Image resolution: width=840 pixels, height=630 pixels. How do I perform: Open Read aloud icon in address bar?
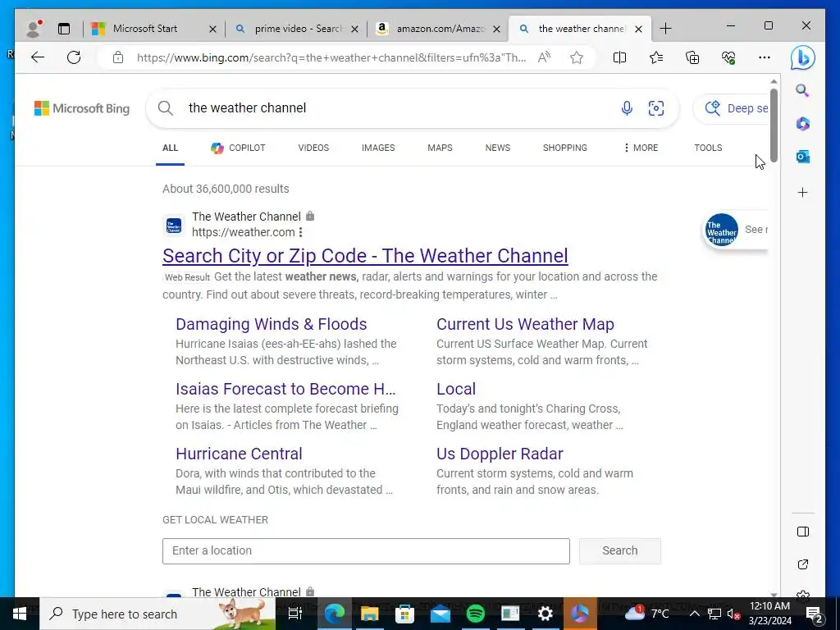(x=545, y=57)
